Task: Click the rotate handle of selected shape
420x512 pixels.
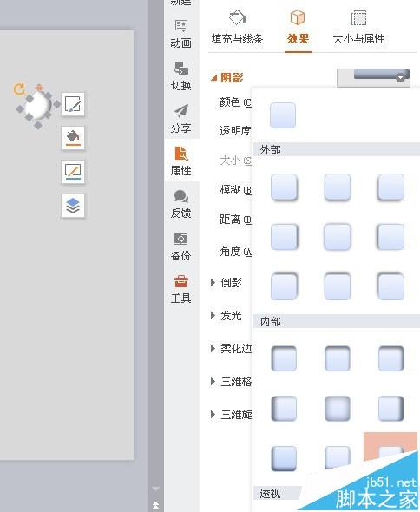Action: [x=20, y=89]
